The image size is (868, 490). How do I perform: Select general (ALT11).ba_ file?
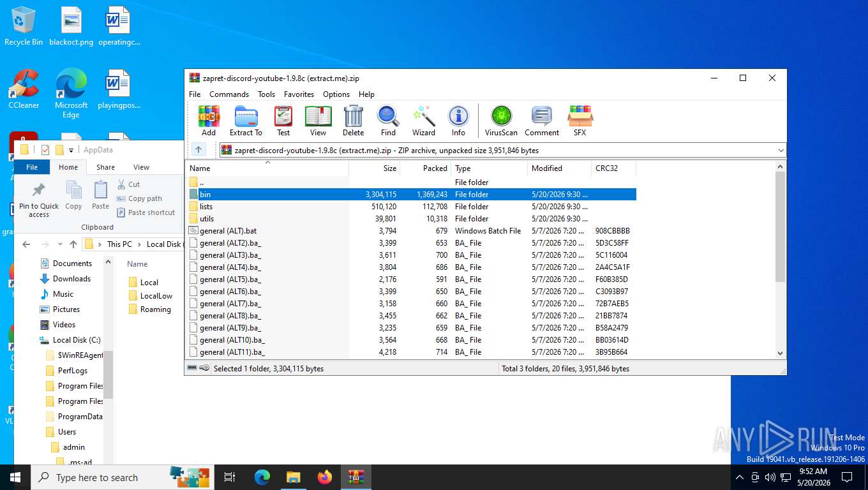point(412,352)
